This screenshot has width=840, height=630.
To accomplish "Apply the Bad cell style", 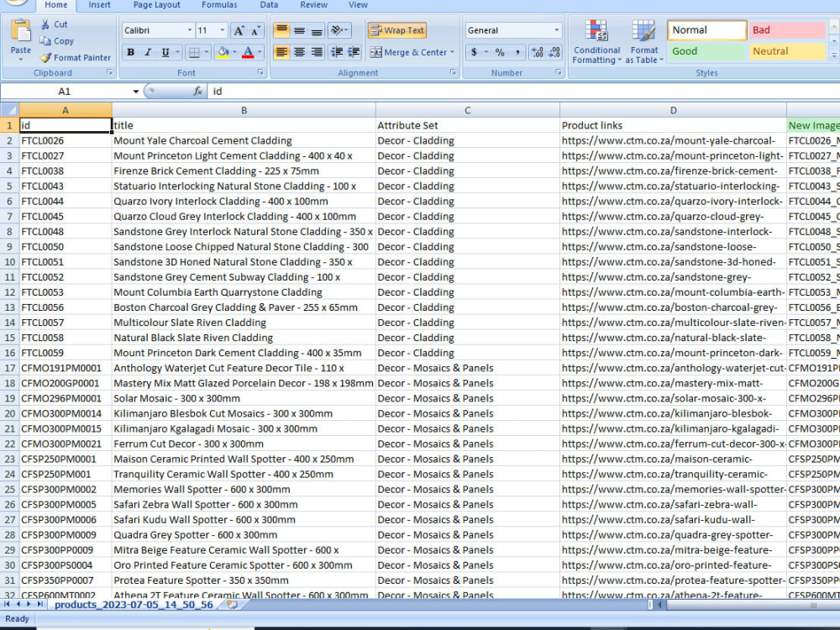I will pyautogui.click(x=787, y=30).
